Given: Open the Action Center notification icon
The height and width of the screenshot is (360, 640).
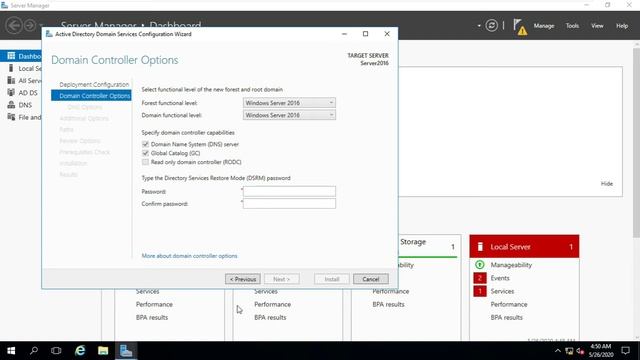Looking at the screenshot, I should [625, 351].
